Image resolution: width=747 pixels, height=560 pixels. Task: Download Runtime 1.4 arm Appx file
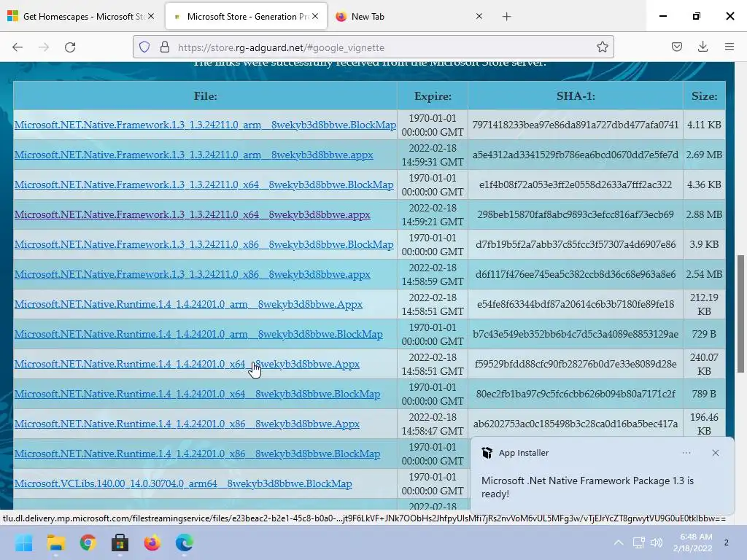coord(188,304)
